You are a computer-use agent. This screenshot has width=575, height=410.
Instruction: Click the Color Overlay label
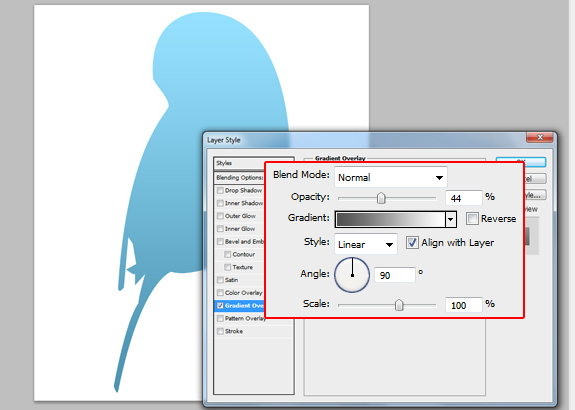[x=243, y=293]
